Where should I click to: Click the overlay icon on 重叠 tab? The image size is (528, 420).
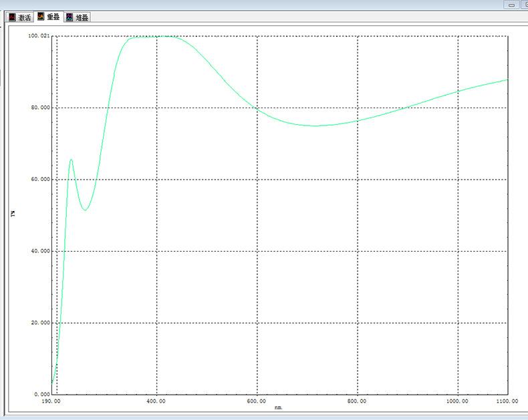click(41, 17)
